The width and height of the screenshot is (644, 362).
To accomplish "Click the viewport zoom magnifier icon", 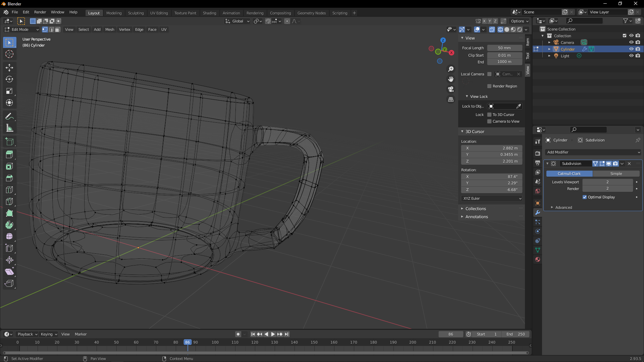I will coord(451,69).
